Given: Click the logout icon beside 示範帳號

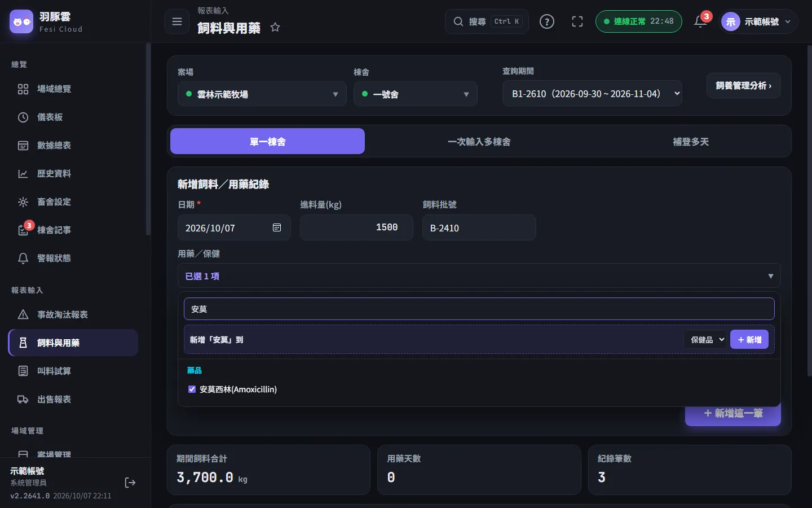Looking at the screenshot, I should coord(130,483).
